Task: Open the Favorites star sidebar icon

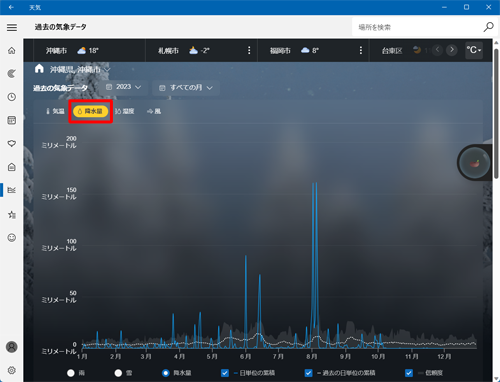Action: point(12,215)
